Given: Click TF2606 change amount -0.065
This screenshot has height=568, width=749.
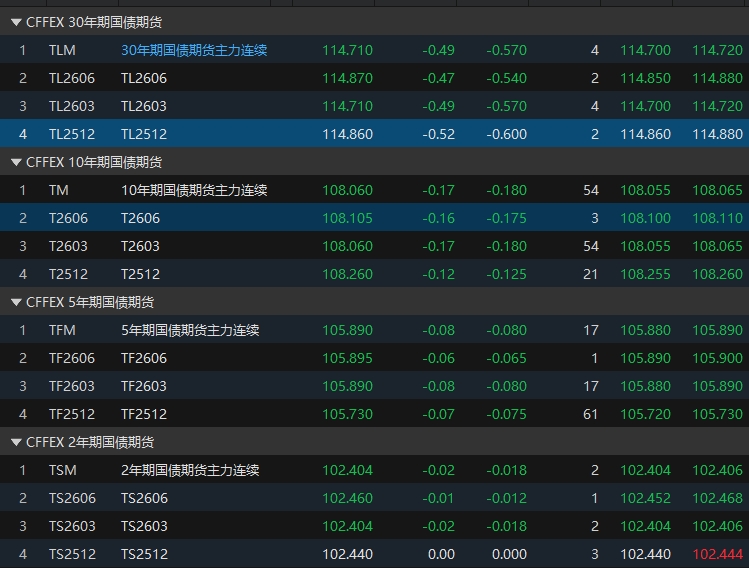Looking at the screenshot, I should (506, 358).
